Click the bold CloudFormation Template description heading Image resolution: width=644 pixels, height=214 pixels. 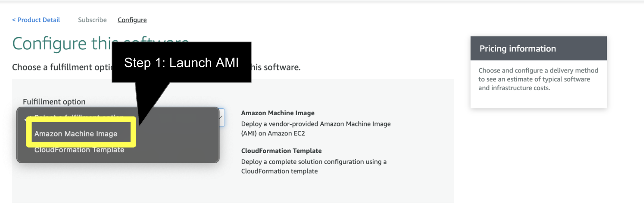[281, 151]
